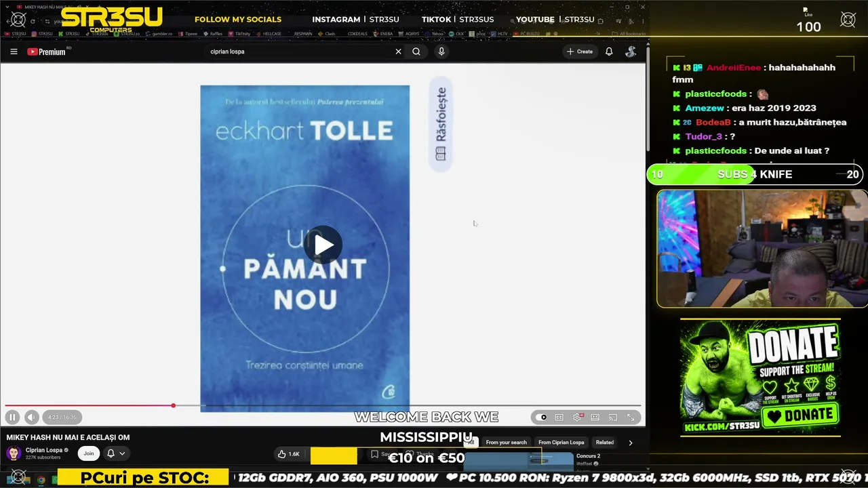The height and width of the screenshot is (488, 868).
Task: Click the Like counter showing 100
Action: [x=808, y=22]
